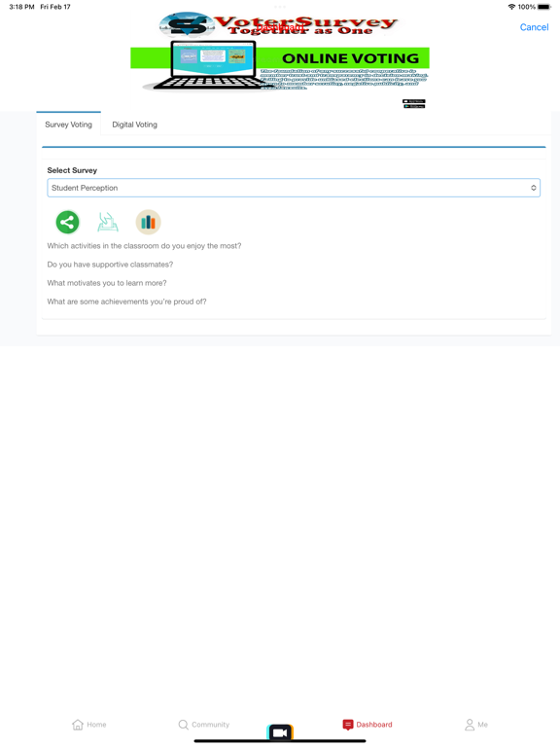560x747 pixels.
Task: Open the Me profile tab
Action: 476,725
